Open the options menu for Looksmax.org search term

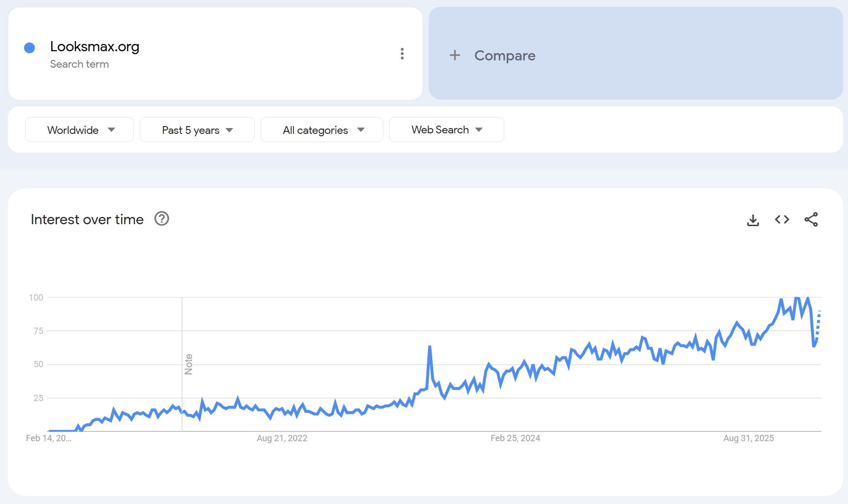coord(402,54)
